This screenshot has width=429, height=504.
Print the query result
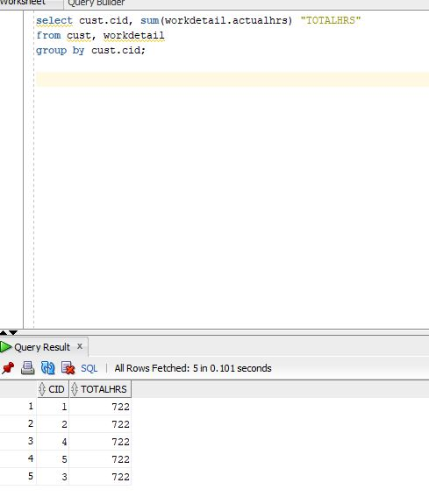(28, 368)
